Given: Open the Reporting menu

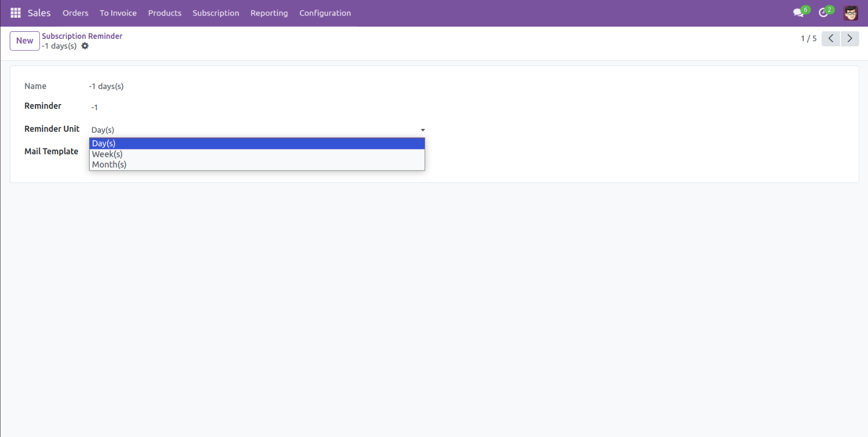Looking at the screenshot, I should [x=269, y=13].
